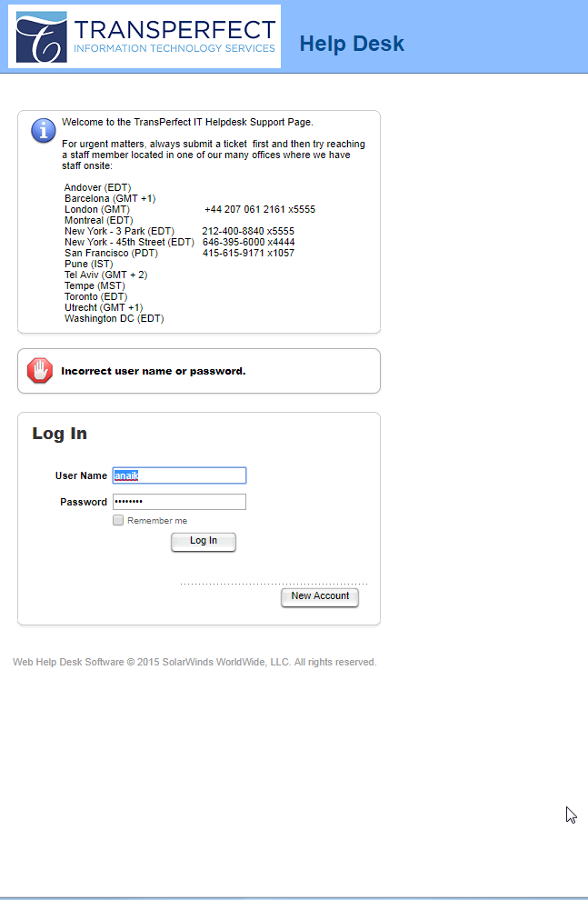588x900 pixels.
Task: Click the SolarWinds copyright footer text
Action: [194, 663]
